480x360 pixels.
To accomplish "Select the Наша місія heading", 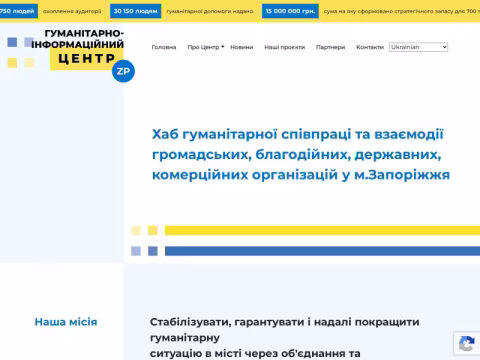I will pos(66,322).
